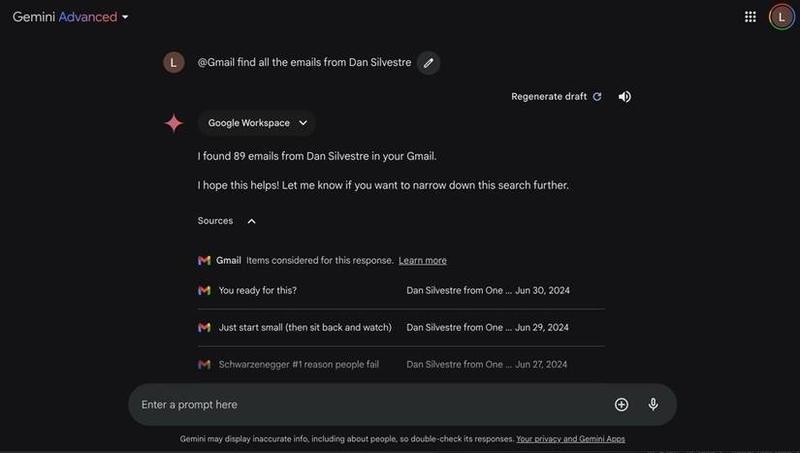
Task: Click the microphone voice input icon
Action: point(653,405)
